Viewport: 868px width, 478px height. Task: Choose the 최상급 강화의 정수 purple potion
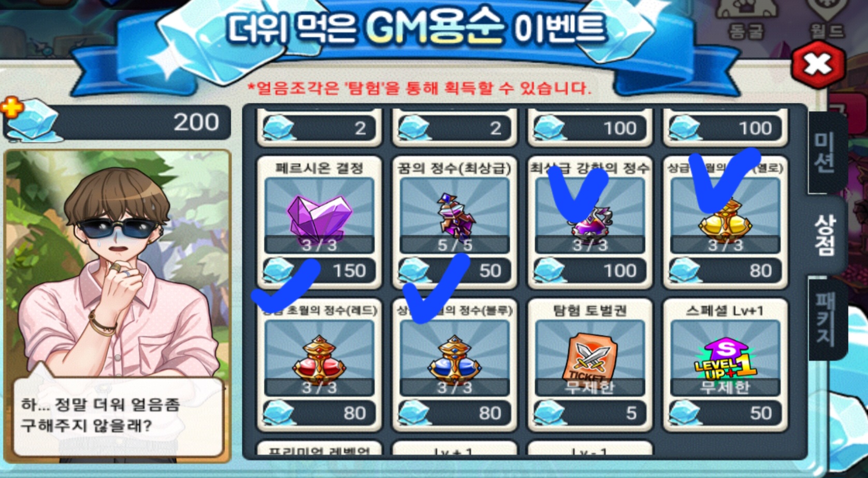pyautogui.click(x=590, y=215)
